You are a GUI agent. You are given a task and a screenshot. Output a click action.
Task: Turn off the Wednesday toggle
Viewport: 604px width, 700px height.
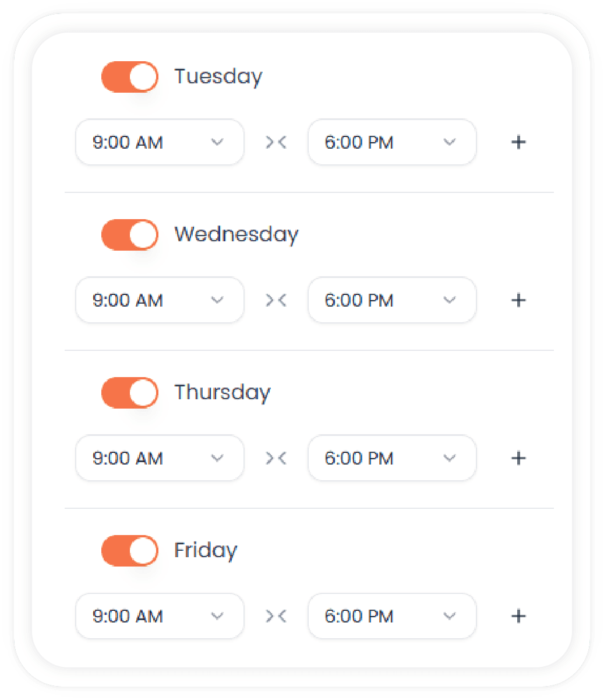[x=129, y=235]
